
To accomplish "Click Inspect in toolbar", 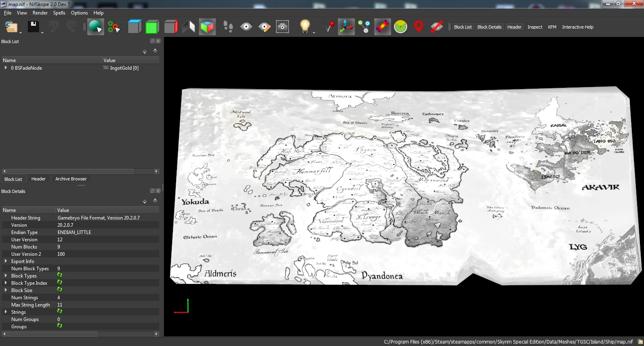I will coord(535,27).
